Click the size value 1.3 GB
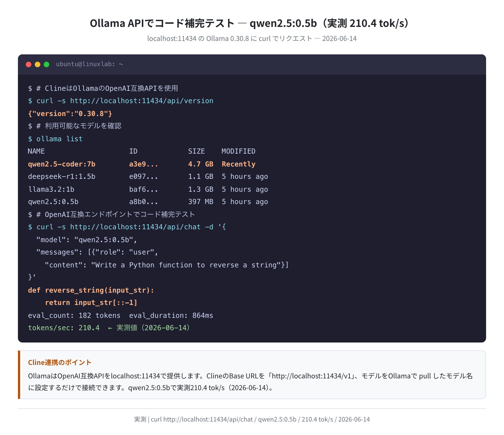504x435 pixels. point(201,189)
